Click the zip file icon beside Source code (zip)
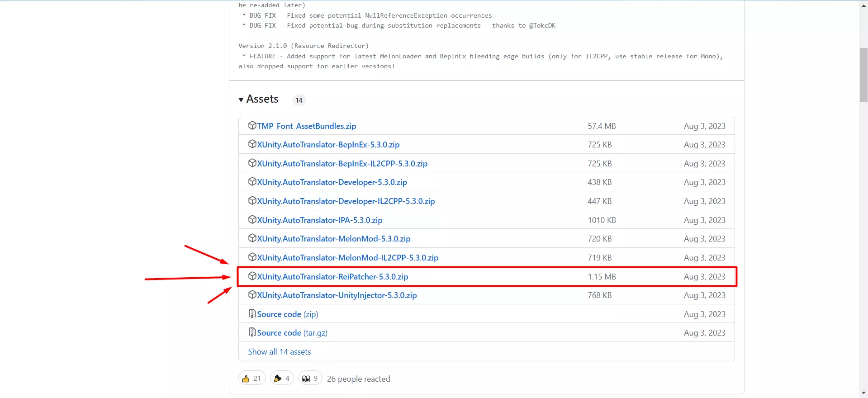Viewport: 868px width, 398px height. click(x=252, y=313)
